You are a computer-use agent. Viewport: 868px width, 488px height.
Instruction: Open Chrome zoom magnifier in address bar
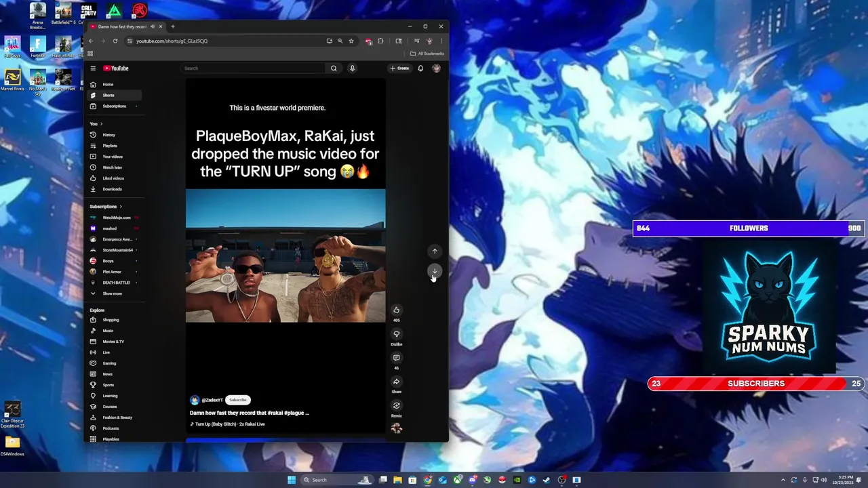click(x=340, y=41)
